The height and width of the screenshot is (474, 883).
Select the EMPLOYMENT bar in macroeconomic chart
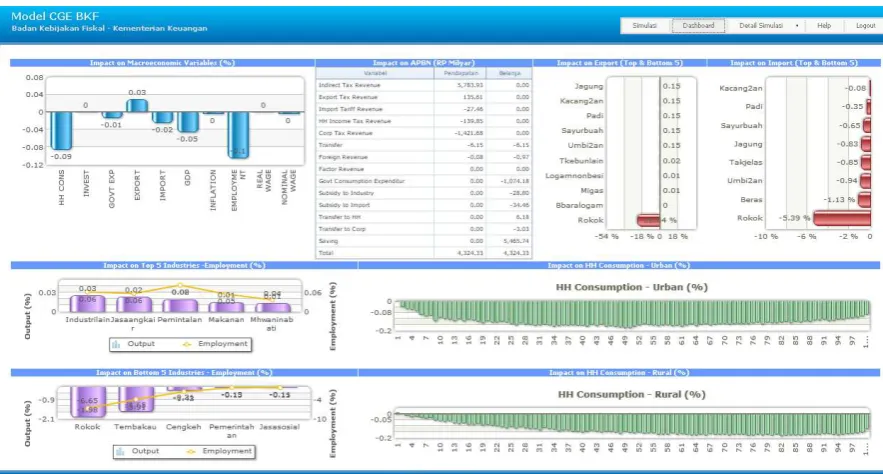point(238,135)
